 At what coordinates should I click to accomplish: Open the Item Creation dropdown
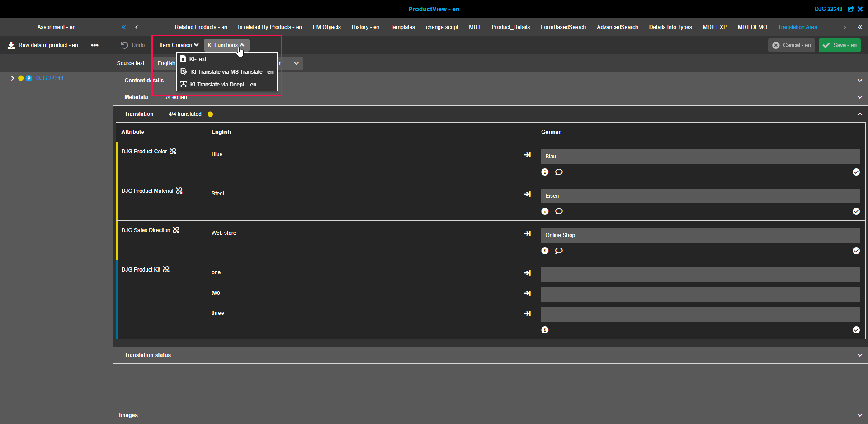(179, 45)
